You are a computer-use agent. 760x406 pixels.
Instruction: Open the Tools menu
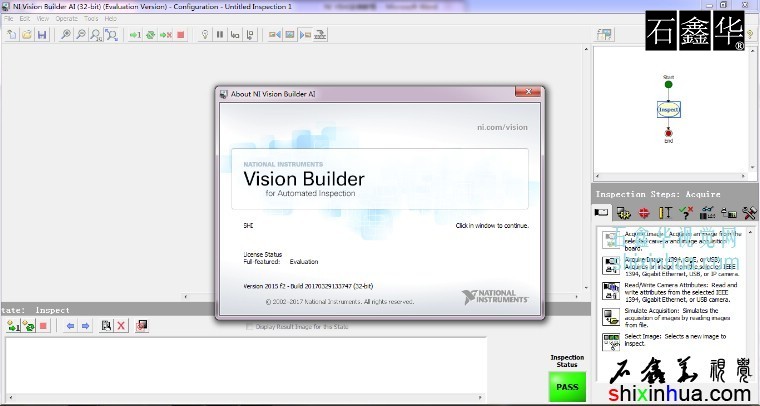pos(91,19)
